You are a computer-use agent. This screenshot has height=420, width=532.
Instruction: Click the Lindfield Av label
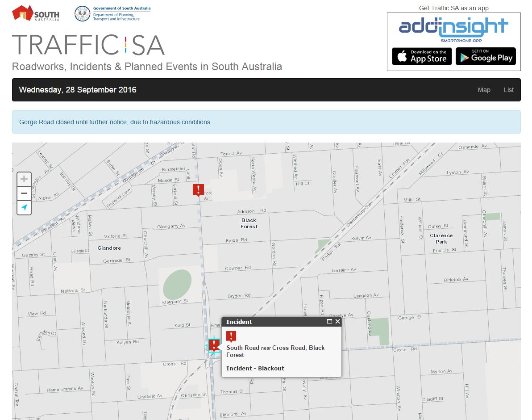coord(150,396)
